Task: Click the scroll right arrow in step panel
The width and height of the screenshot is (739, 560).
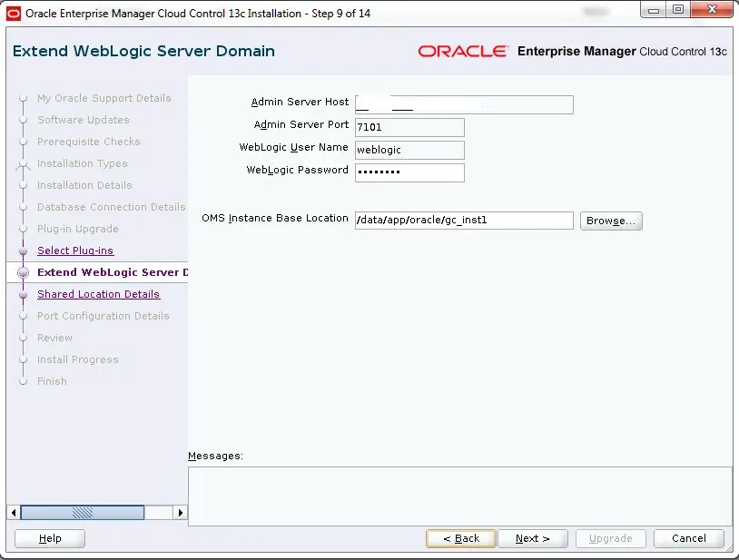Action: pyautogui.click(x=180, y=513)
